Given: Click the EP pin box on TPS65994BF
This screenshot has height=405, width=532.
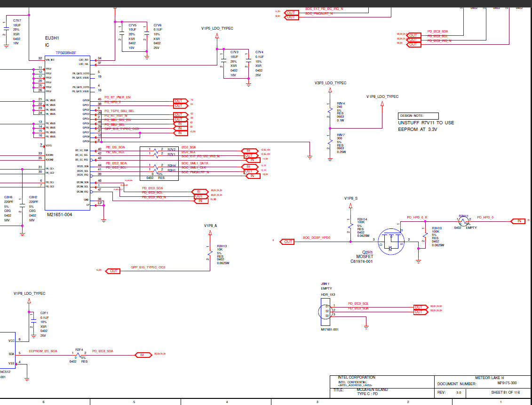Looking at the screenshot, I should [100, 203].
